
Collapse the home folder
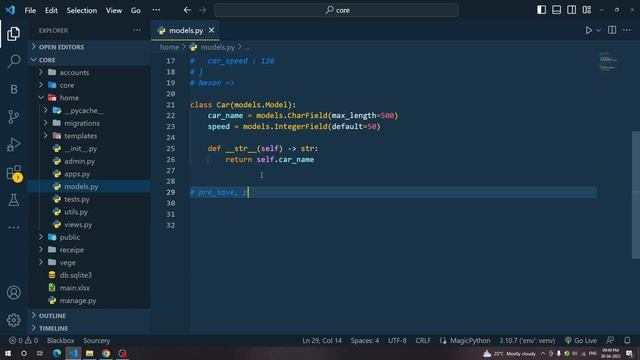point(89,98)
